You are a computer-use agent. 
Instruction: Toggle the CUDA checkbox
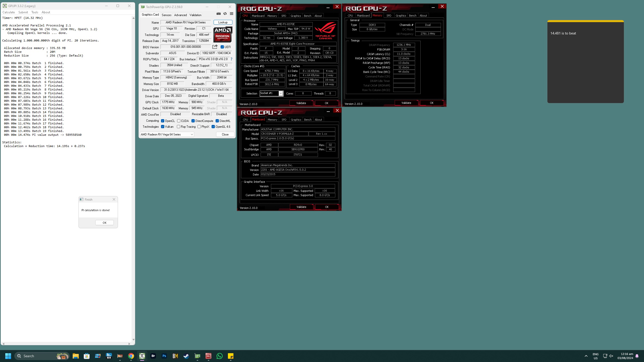pyautogui.click(x=179, y=121)
